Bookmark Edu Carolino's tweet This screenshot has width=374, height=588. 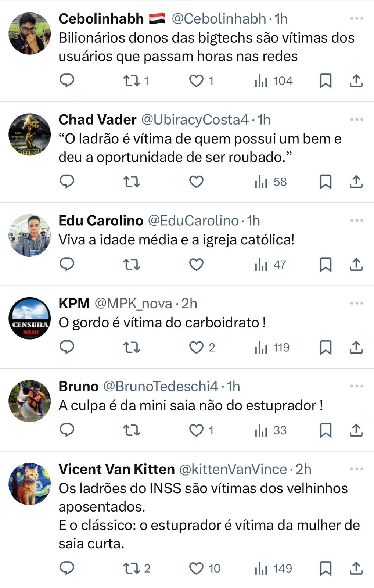click(326, 265)
